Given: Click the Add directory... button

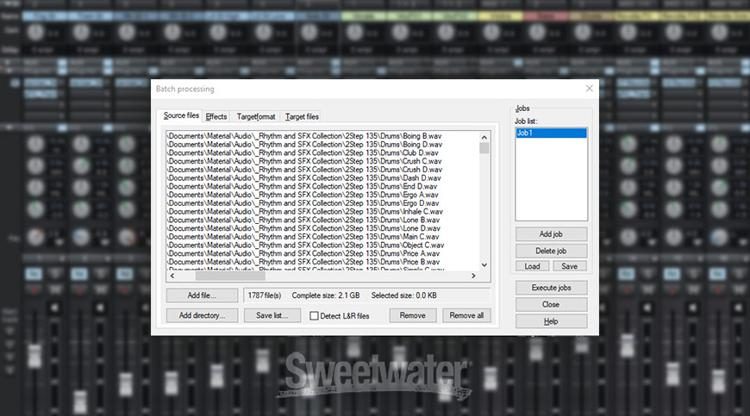Looking at the screenshot, I should [201, 315].
